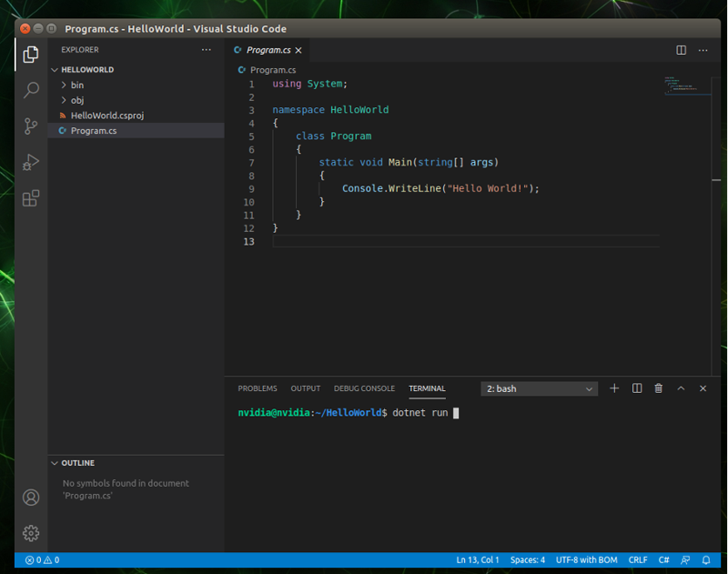This screenshot has height=574, width=728.
Task: Collapse the OUTLINE section
Action: tap(55, 463)
